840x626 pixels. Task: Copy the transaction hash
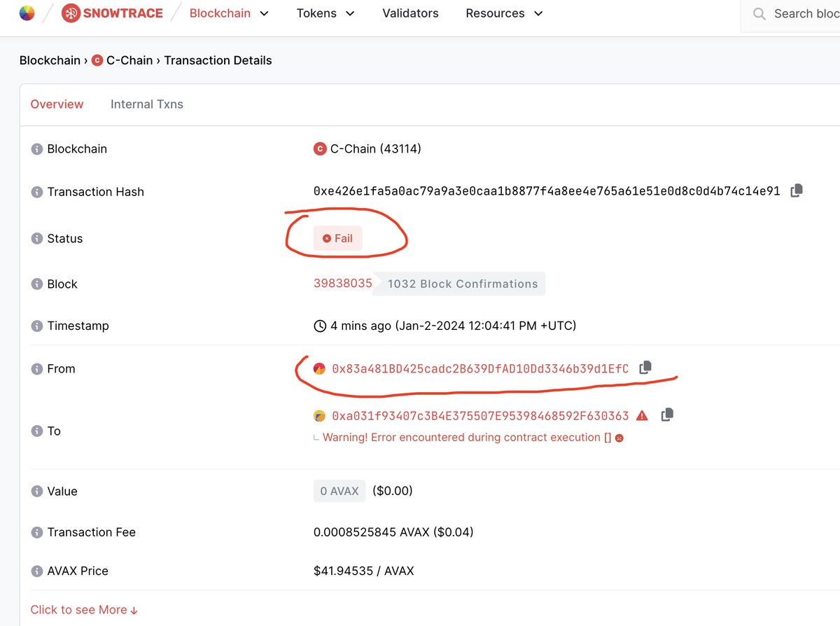pyautogui.click(x=797, y=190)
